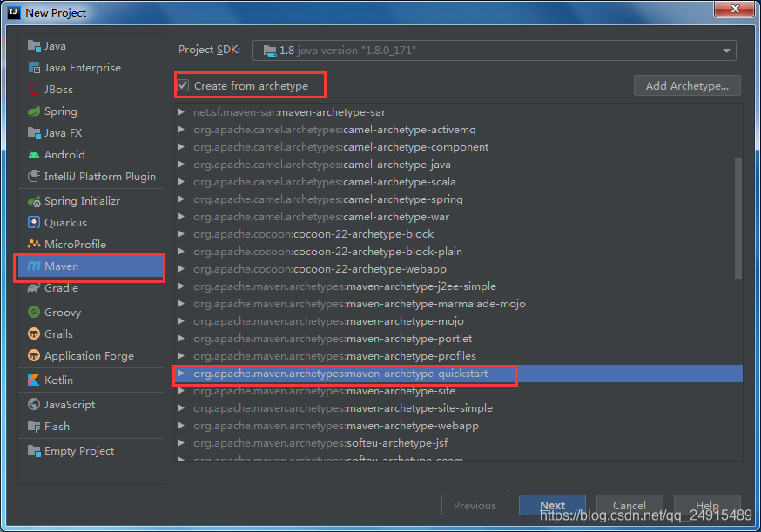Close the New Project dialog

coord(734,9)
